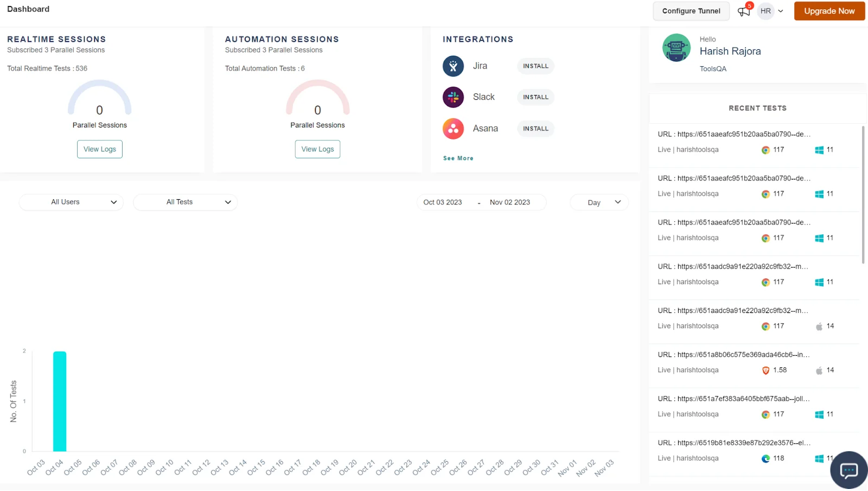Click the Oct 03 - Nov 02 date range field
The width and height of the screenshot is (868, 491).
481,202
